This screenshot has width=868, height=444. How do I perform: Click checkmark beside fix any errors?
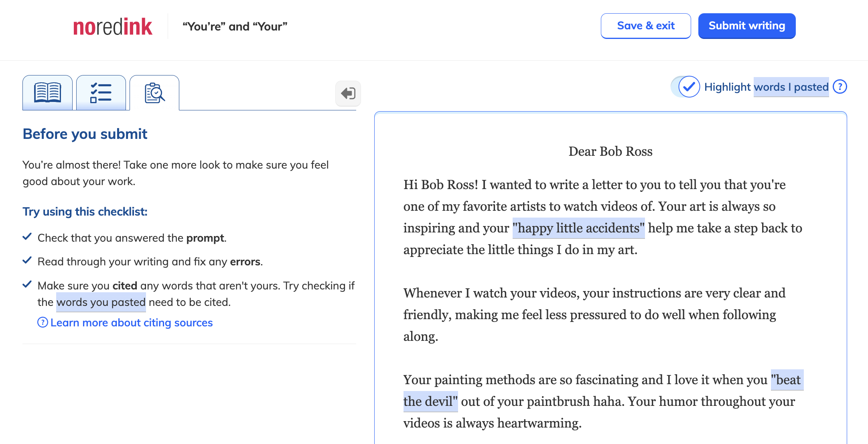[x=27, y=260]
